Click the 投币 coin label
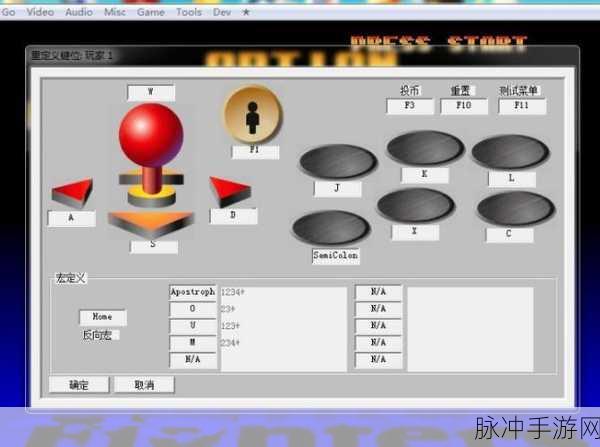The image size is (600, 447). coord(409,91)
